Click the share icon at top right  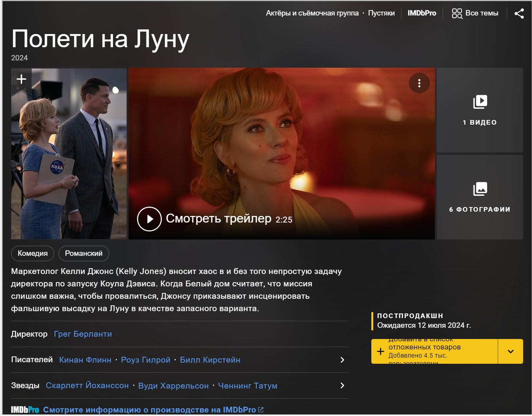[x=519, y=14]
